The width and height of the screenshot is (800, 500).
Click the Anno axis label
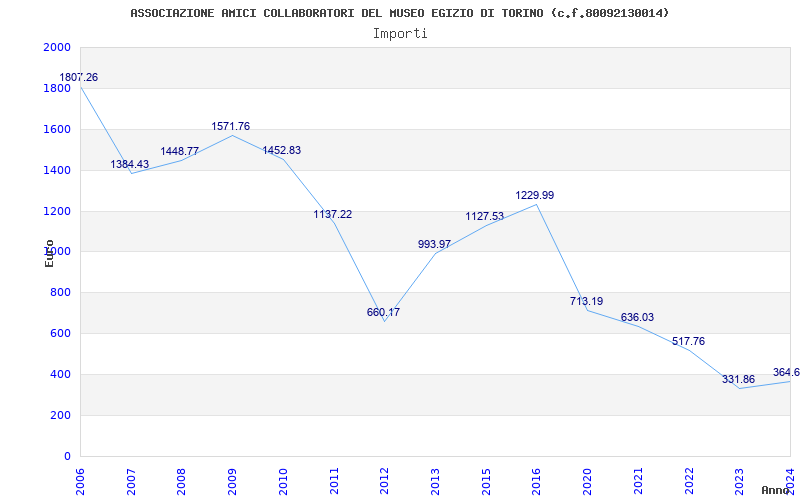click(776, 490)
